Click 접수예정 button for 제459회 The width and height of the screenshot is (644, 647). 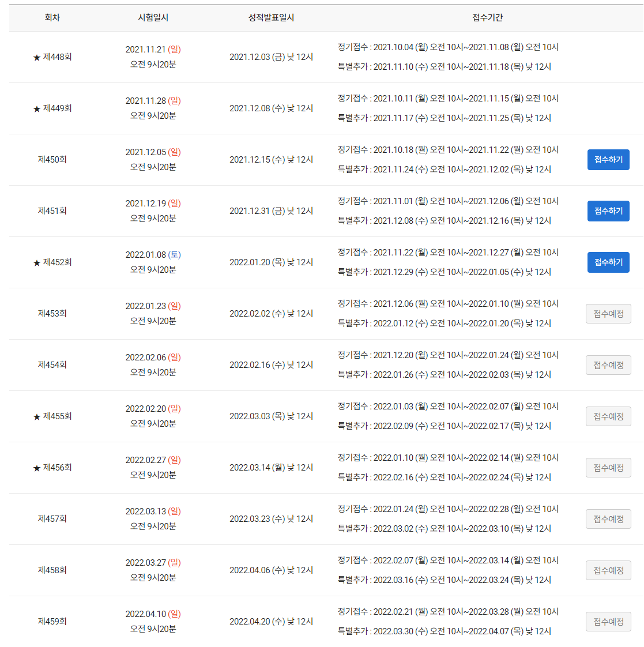click(x=608, y=622)
